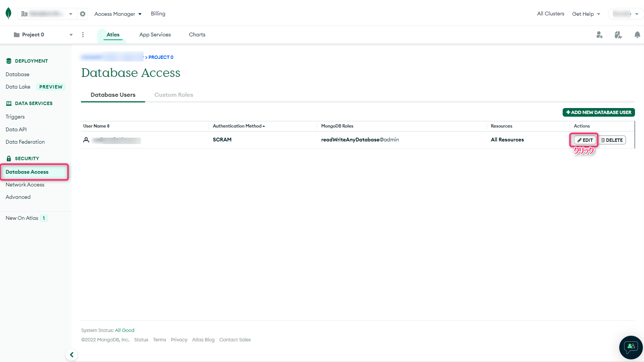Click the invite user icon
The image size is (644, 362).
[599, 35]
